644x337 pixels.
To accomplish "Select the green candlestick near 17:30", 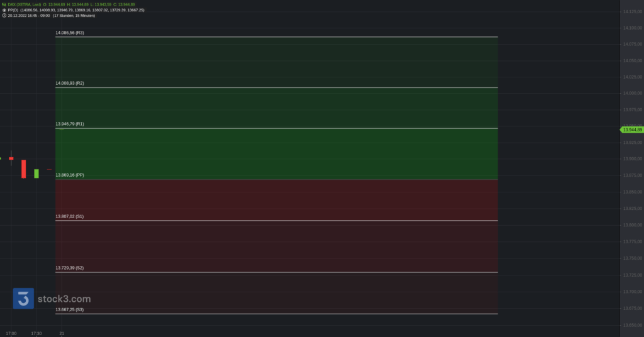I will tap(36, 173).
